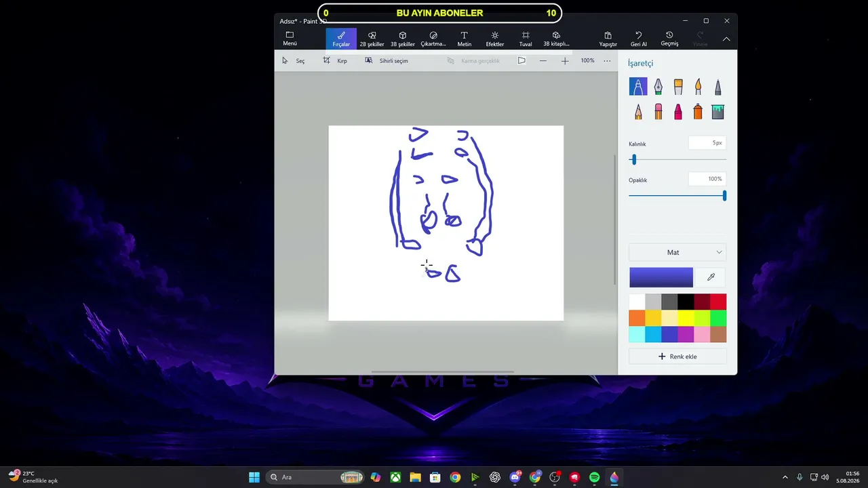Switch to Fırçalar tab
The image size is (868, 488).
(341, 39)
